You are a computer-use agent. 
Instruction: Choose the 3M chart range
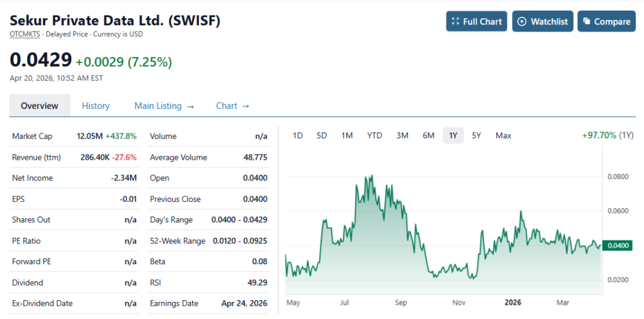(x=402, y=135)
